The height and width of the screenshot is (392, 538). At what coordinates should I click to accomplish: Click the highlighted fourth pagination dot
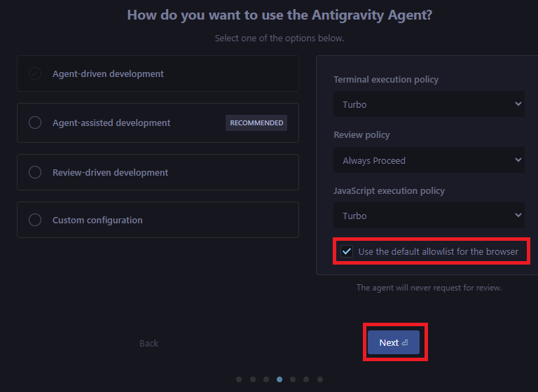click(280, 379)
